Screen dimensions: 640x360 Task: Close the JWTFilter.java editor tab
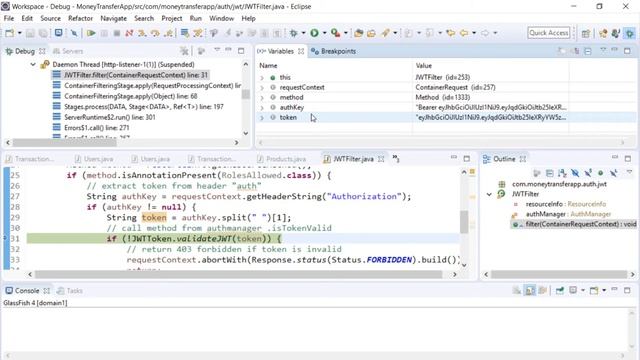(381, 159)
